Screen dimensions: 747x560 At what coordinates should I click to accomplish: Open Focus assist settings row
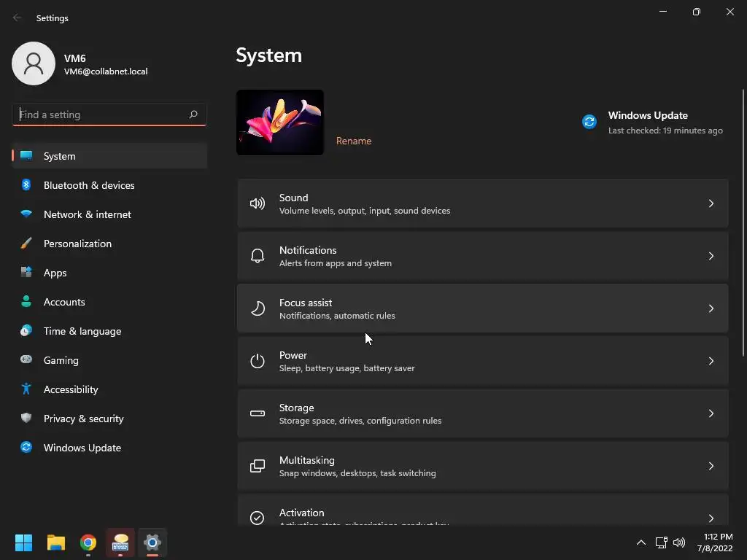(x=483, y=308)
